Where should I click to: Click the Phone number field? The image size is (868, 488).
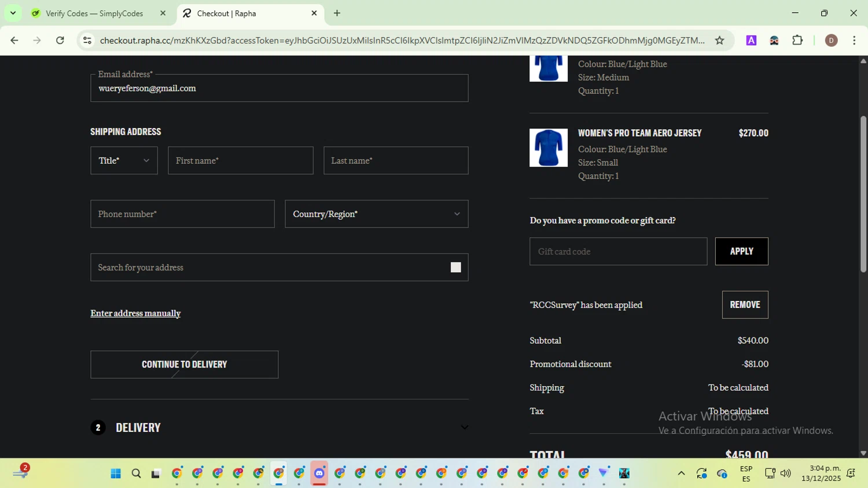182,214
